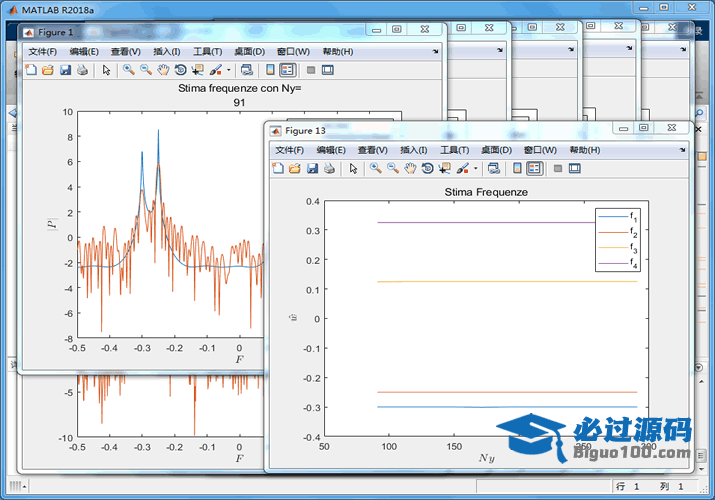
Task: Click Link Plot icon in Figure 1 toolbar
Action: (247, 70)
